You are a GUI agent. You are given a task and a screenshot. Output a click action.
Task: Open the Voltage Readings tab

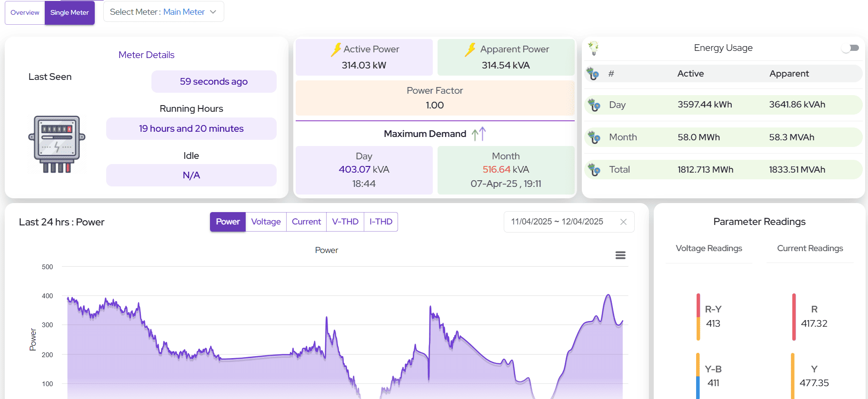pos(709,248)
